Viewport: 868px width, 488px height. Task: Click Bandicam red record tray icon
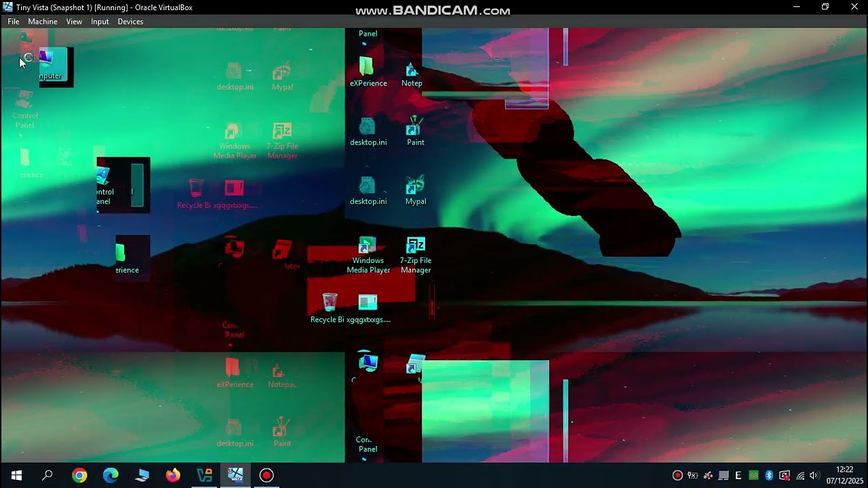[677, 475]
